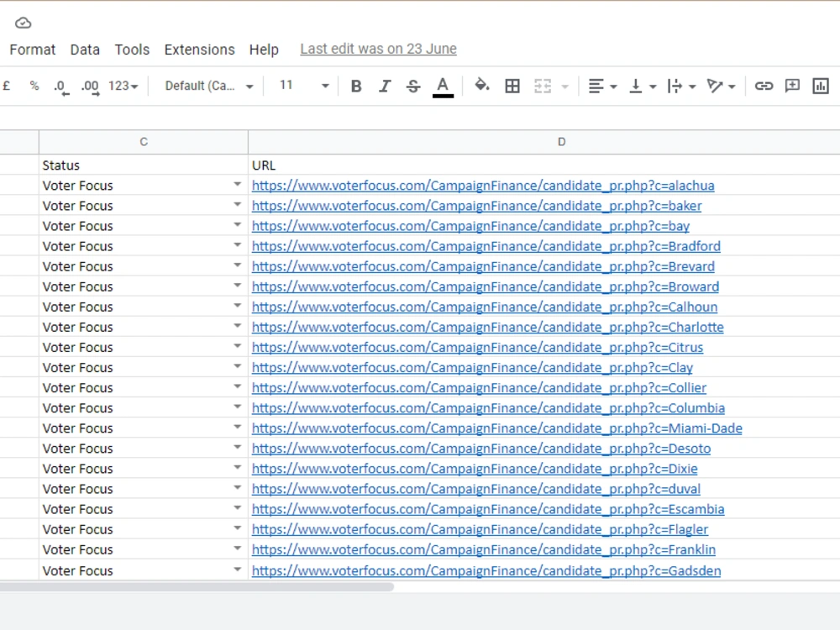
Task: Open Extensions menu
Action: tap(199, 50)
